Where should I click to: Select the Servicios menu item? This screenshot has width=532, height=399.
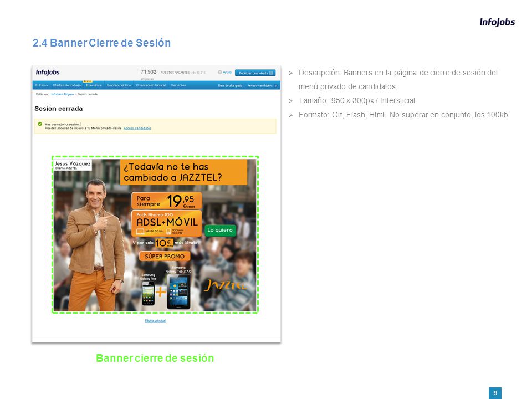click(x=178, y=85)
